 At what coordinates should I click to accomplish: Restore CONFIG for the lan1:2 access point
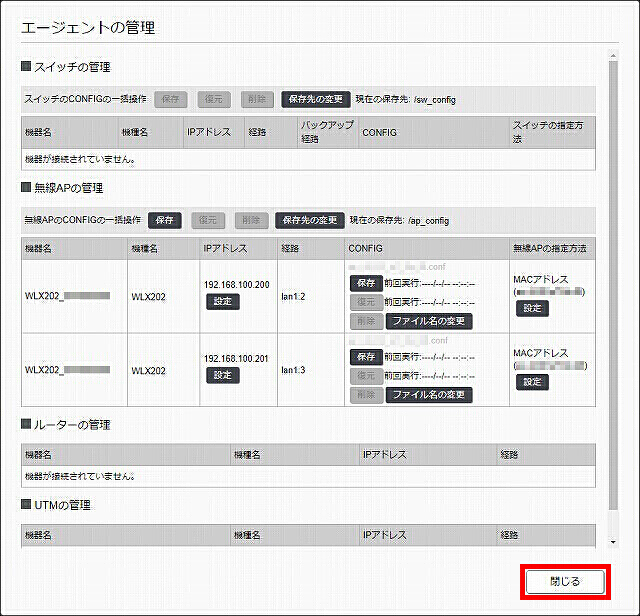366,302
